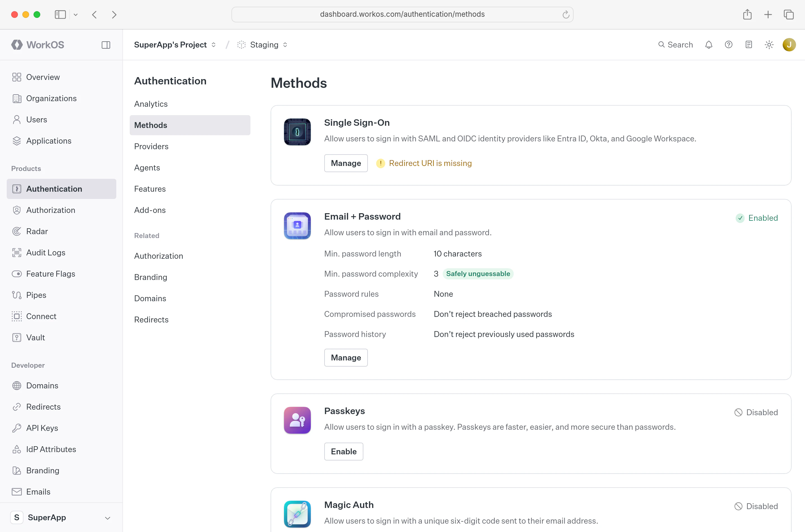Screen dimensions: 805x532
Task: Click the browser address bar
Action: point(402,14)
